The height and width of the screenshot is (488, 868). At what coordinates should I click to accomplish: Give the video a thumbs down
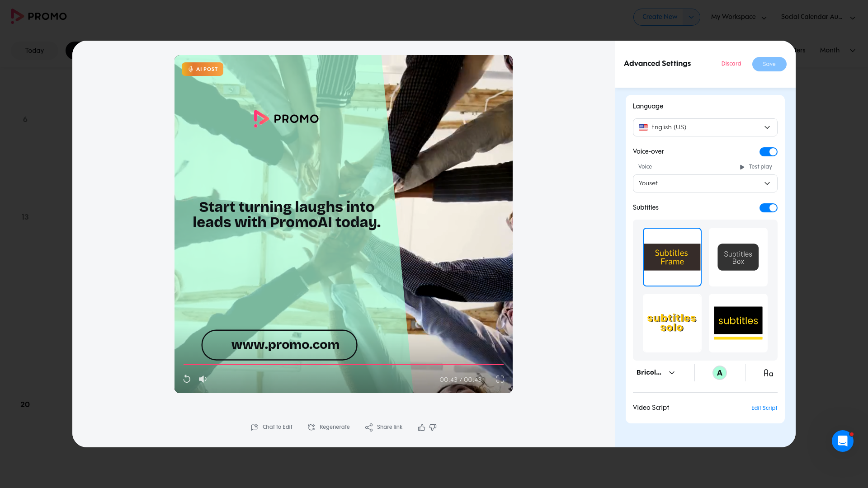[x=433, y=427]
